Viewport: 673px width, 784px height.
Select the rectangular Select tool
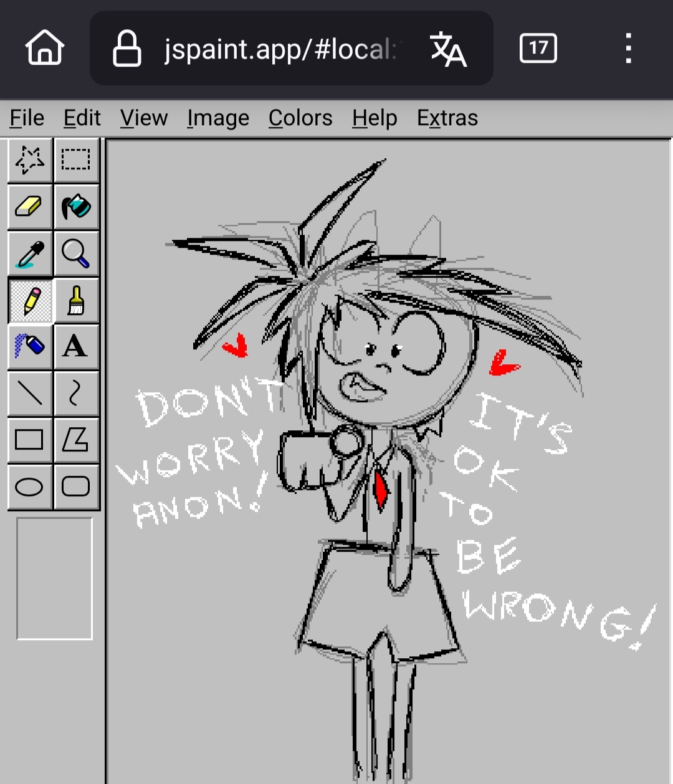point(76,160)
